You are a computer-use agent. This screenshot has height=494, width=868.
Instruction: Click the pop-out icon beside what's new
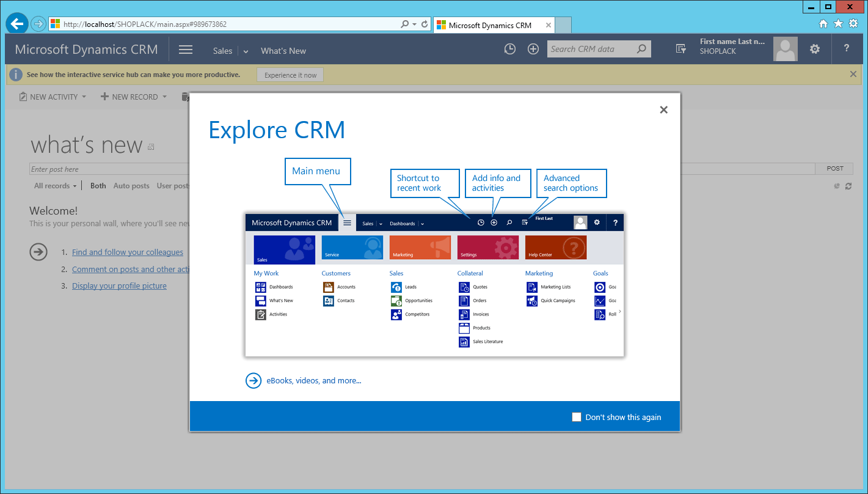[151, 147]
